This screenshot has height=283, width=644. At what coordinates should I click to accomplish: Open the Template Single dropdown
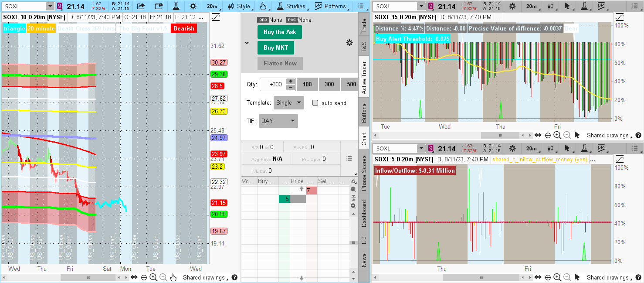(289, 103)
